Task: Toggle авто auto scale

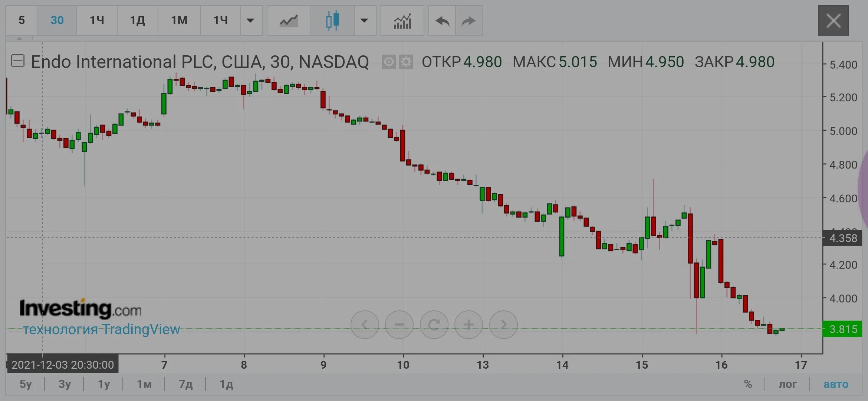Action: [x=836, y=384]
